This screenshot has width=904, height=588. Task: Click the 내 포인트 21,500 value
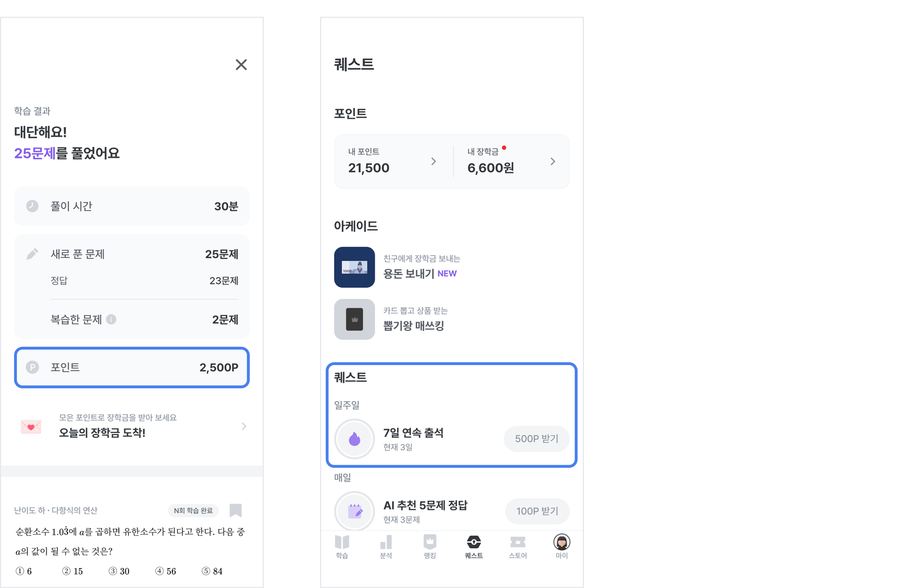pyautogui.click(x=369, y=168)
